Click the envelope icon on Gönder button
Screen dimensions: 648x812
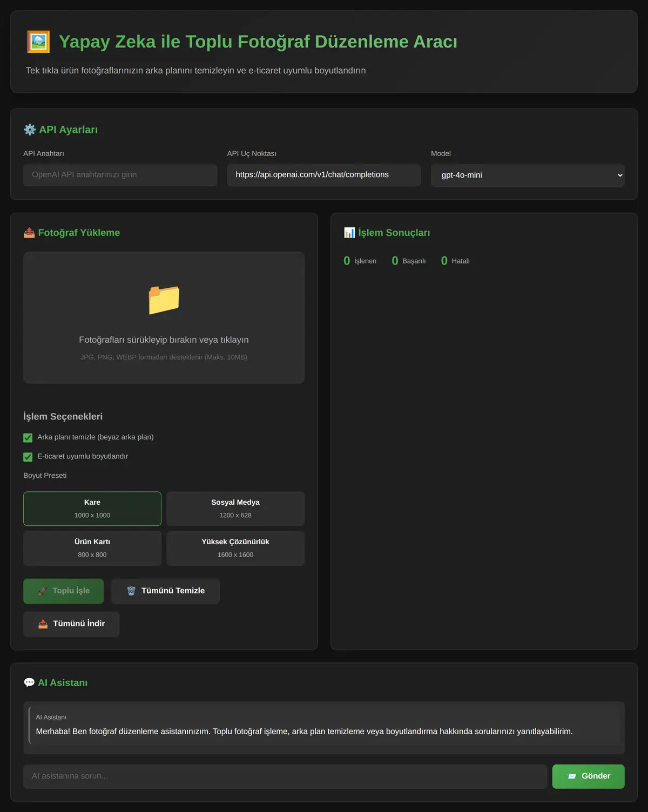[572, 776]
